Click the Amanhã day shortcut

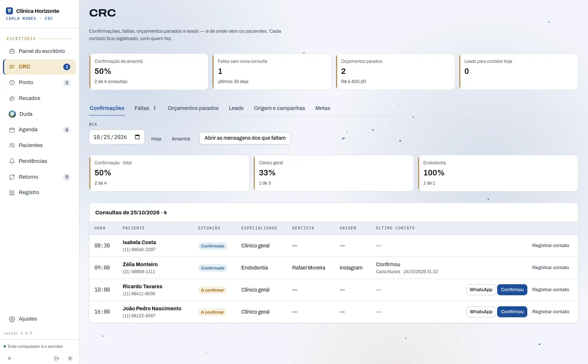point(181,139)
